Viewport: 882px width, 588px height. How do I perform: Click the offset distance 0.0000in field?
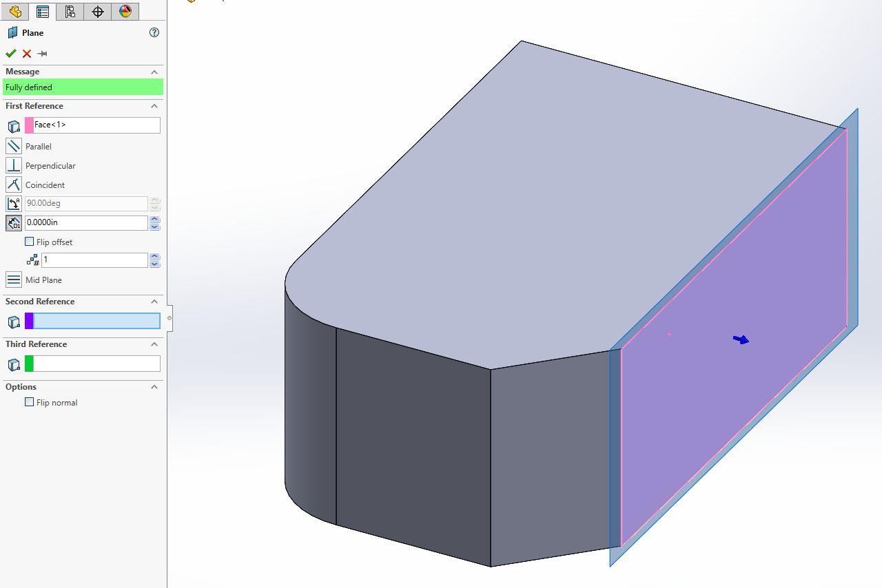pos(86,222)
